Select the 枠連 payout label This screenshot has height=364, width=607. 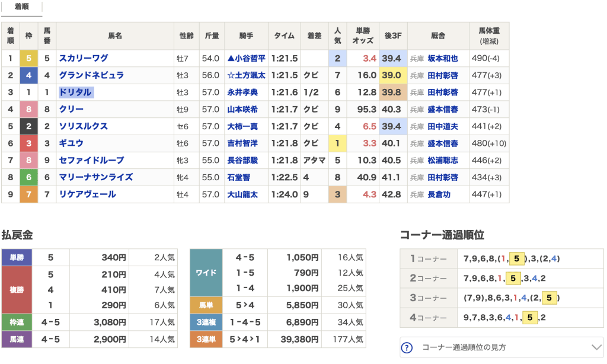[17, 322]
